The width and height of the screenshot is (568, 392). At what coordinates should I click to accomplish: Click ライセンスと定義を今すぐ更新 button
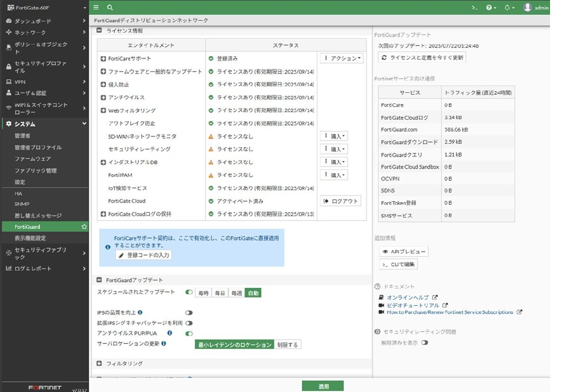[x=422, y=57]
